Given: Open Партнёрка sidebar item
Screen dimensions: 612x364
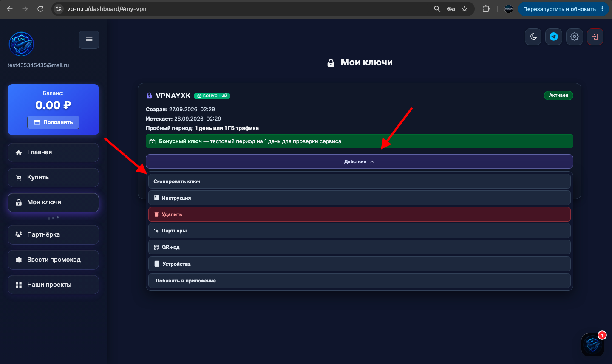Looking at the screenshot, I should tap(53, 234).
